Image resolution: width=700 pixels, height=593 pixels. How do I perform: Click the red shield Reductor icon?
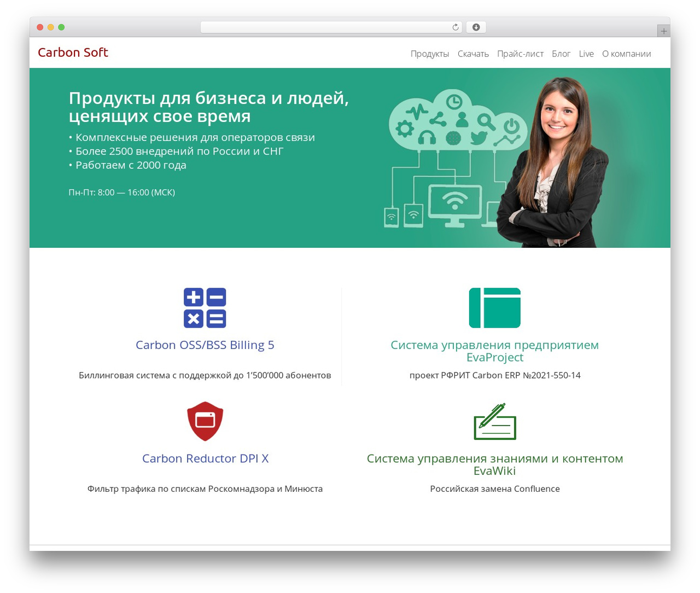tap(205, 421)
